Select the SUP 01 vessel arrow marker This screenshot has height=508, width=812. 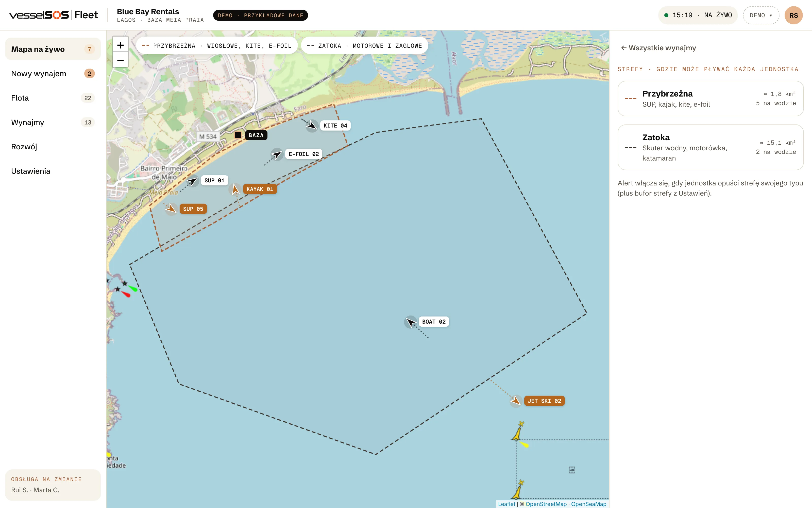point(193,181)
